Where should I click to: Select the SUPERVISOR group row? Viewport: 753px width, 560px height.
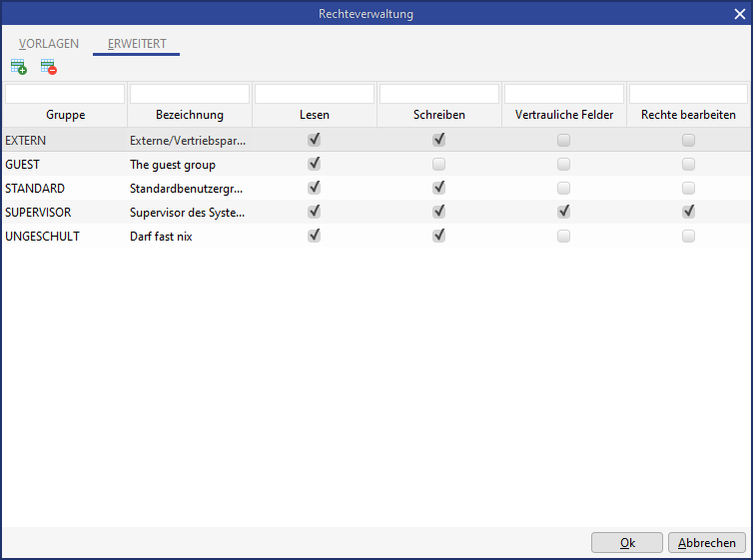pos(38,212)
